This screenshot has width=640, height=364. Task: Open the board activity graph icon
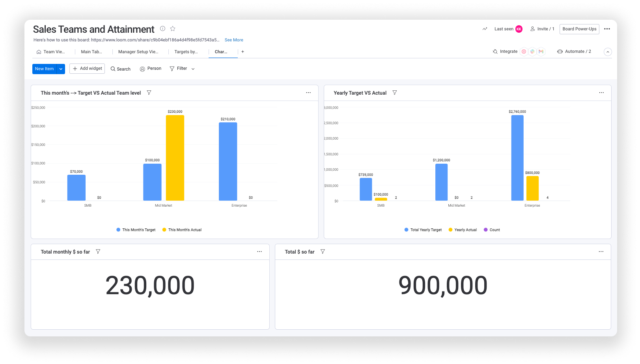click(485, 28)
